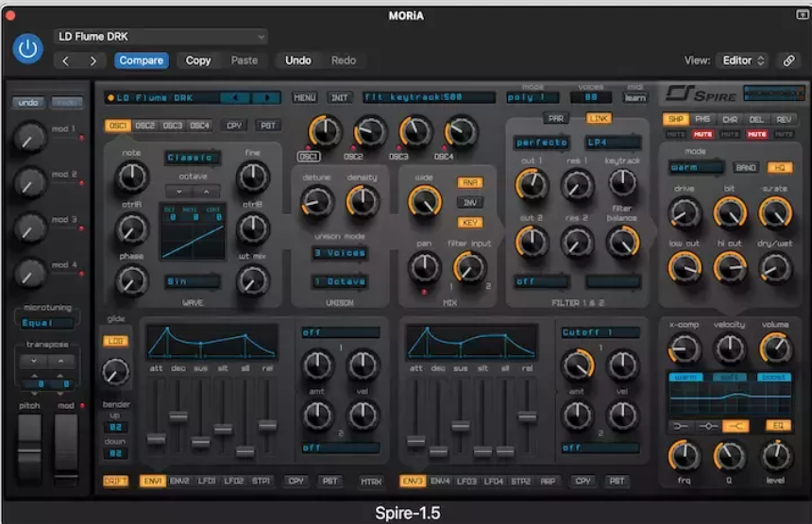Select the shelf EQ shape icon
The width and height of the screenshot is (812, 524).
tap(736, 426)
